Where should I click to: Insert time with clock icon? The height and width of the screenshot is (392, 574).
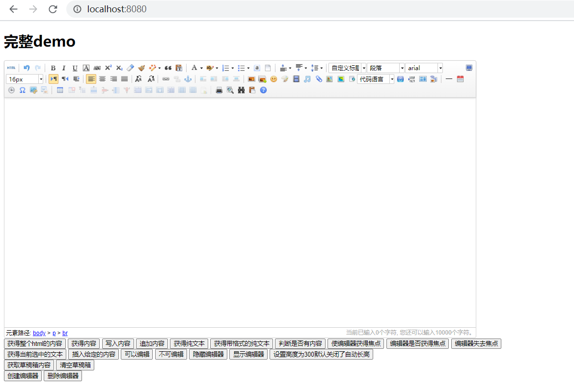[x=11, y=90]
